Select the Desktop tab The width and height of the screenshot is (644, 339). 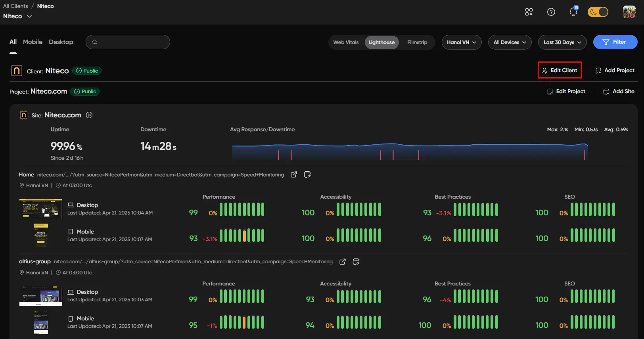(61, 42)
